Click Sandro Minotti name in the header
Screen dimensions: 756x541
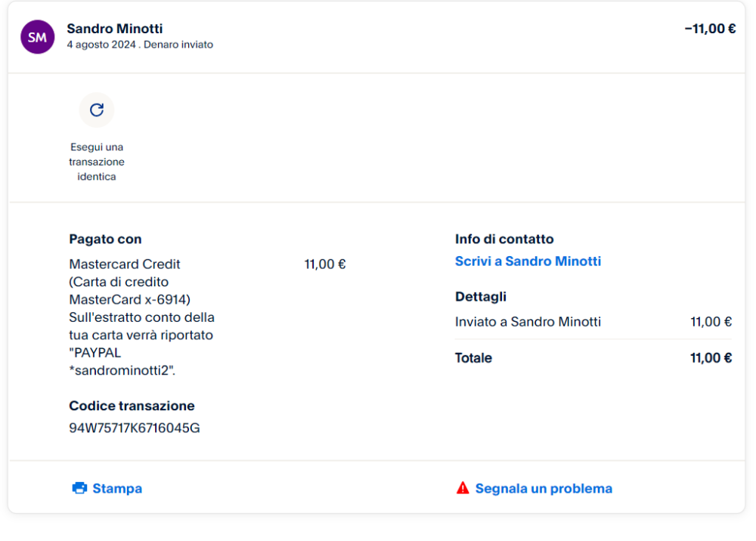tap(114, 29)
